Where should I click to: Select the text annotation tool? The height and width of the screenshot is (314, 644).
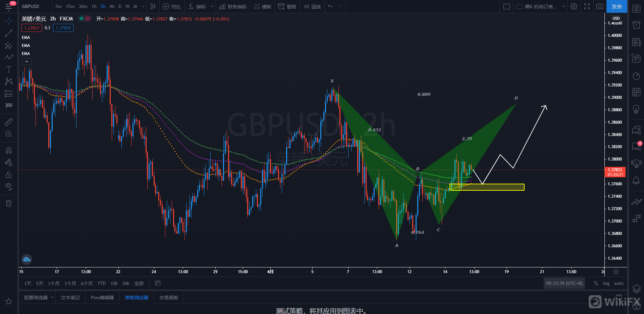click(9, 69)
